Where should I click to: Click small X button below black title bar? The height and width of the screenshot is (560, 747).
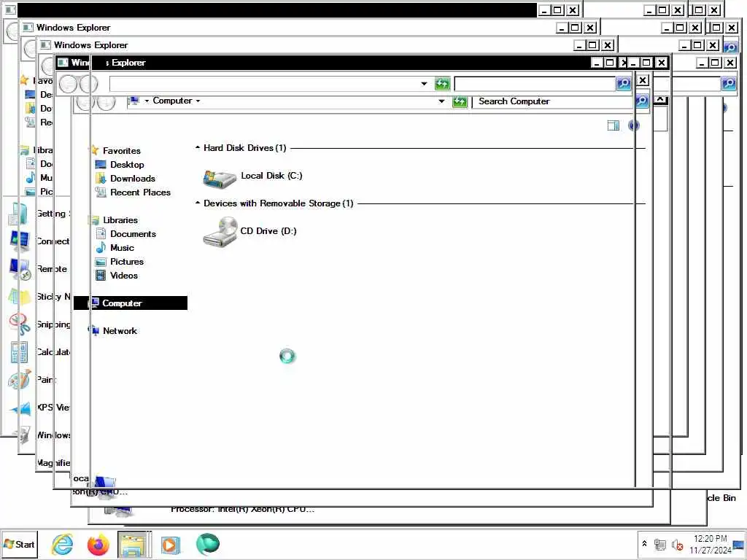tap(643, 80)
